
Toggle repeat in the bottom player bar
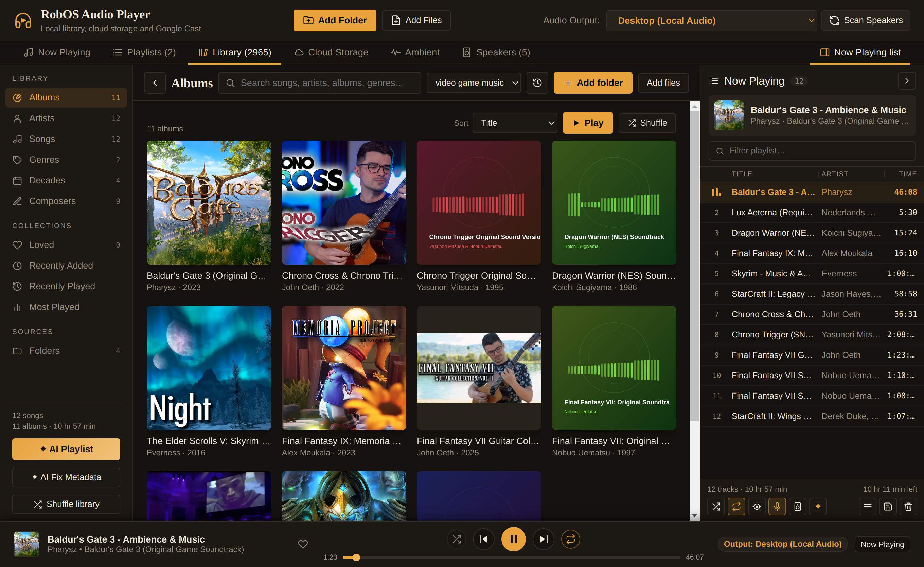coord(570,539)
